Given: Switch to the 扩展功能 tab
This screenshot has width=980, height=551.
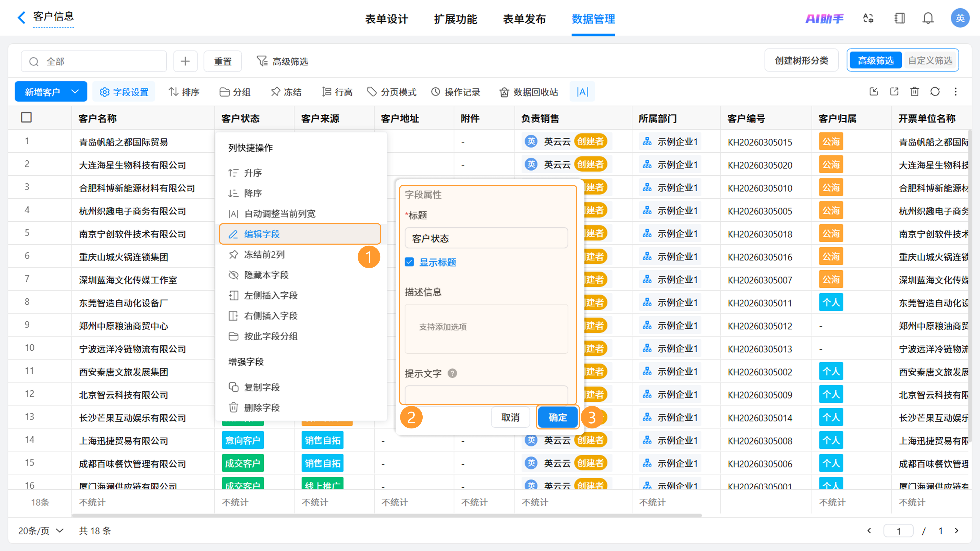Looking at the screenshot, I should pyautogui.click(x=455, y=19).
